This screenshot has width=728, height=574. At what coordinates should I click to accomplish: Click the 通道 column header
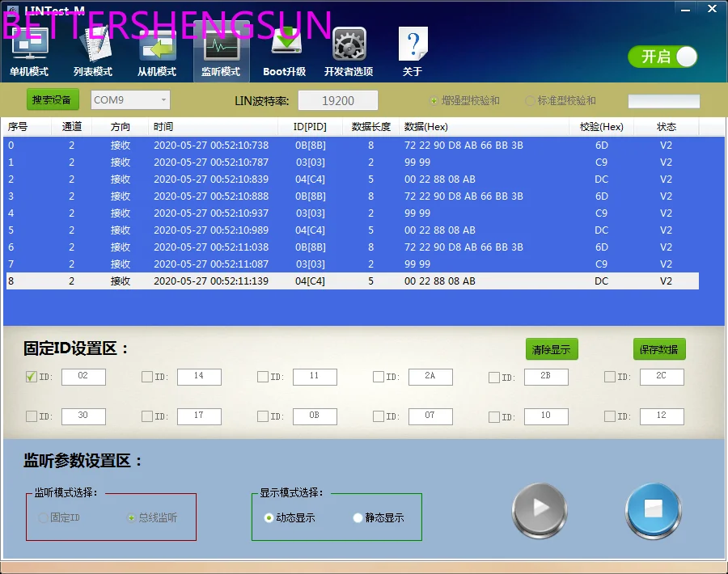[71, 127]
